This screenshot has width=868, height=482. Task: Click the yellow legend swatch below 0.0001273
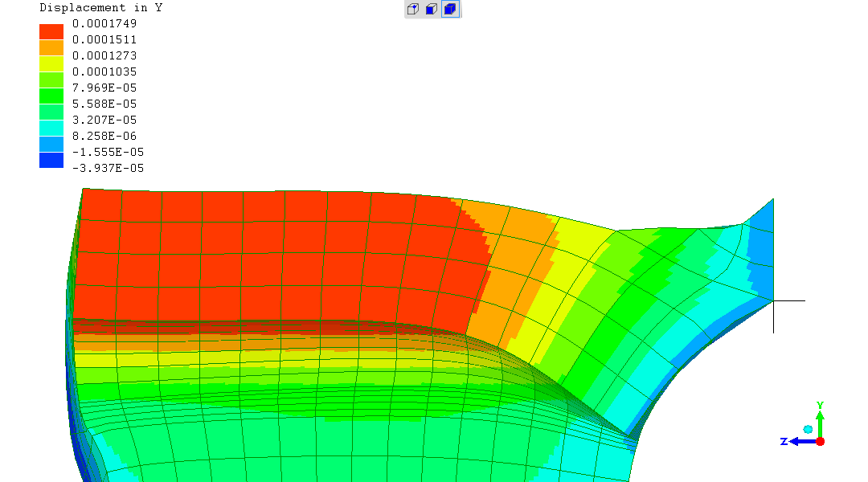51,63
